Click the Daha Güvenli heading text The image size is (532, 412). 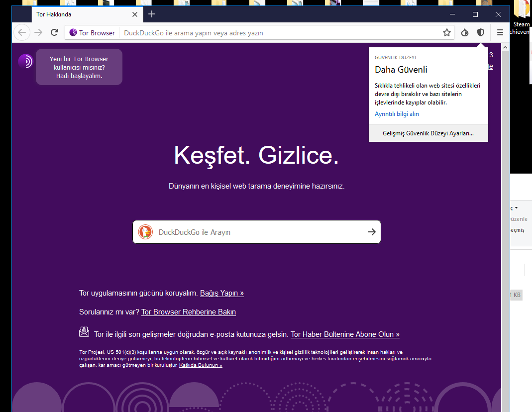(401, 70)
